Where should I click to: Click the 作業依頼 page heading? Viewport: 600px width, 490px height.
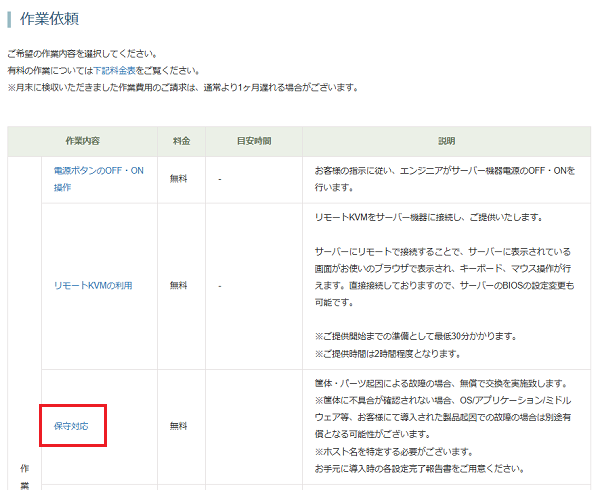[x=50, y=19]
